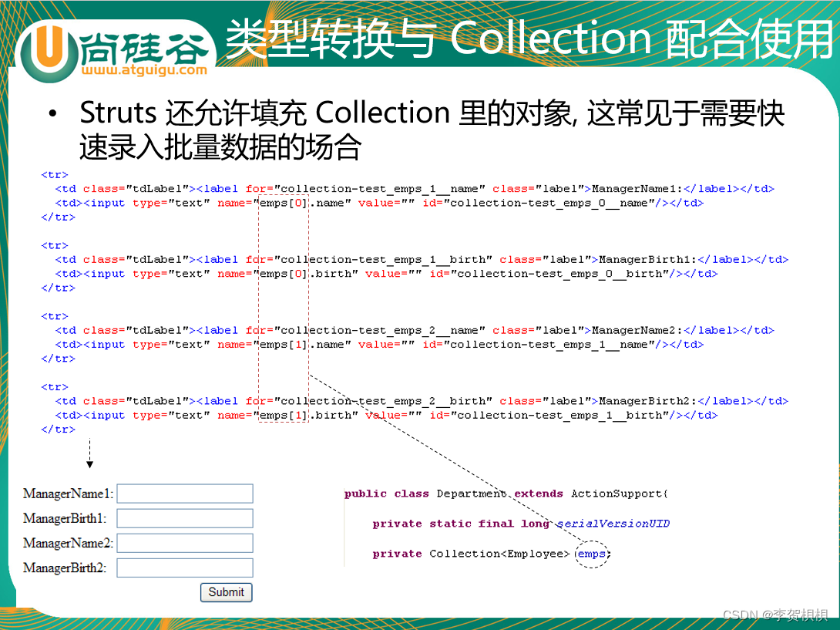Click 'ManagerName2:' label in HTML code

click(x=637, y=330)
